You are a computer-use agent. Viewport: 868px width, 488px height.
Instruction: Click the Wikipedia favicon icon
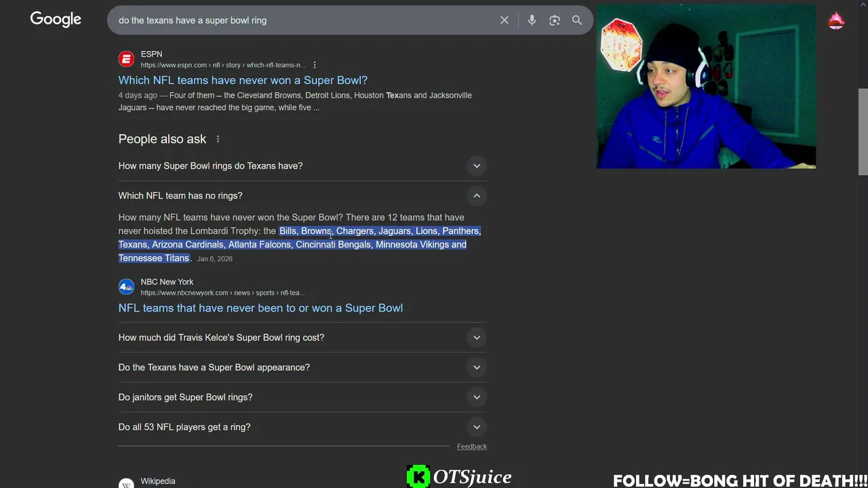point(126,483)
